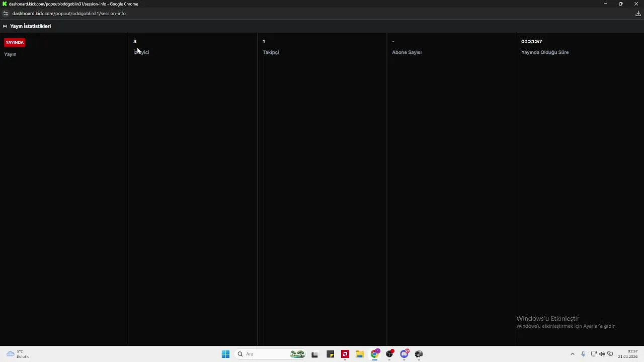The height and width of the screenshot is (362, 644).
Task: Click the follower count value 1
Action: click(264, 41)
